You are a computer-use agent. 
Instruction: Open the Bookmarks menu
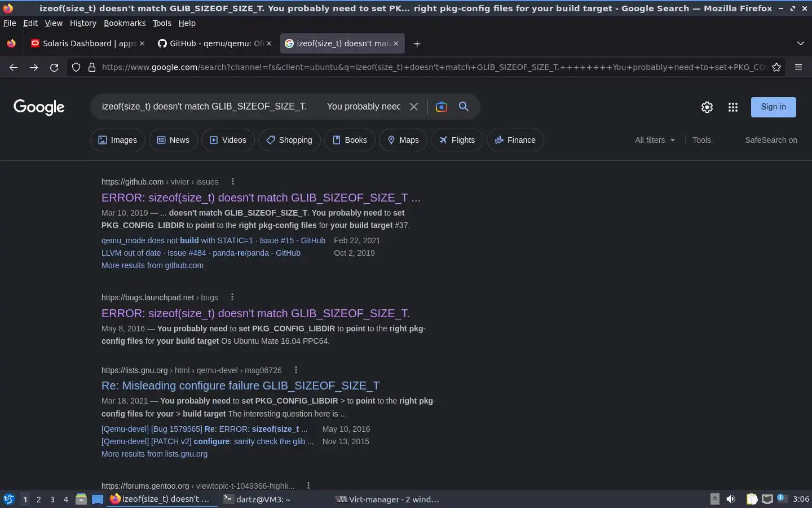tap(125, 23)
